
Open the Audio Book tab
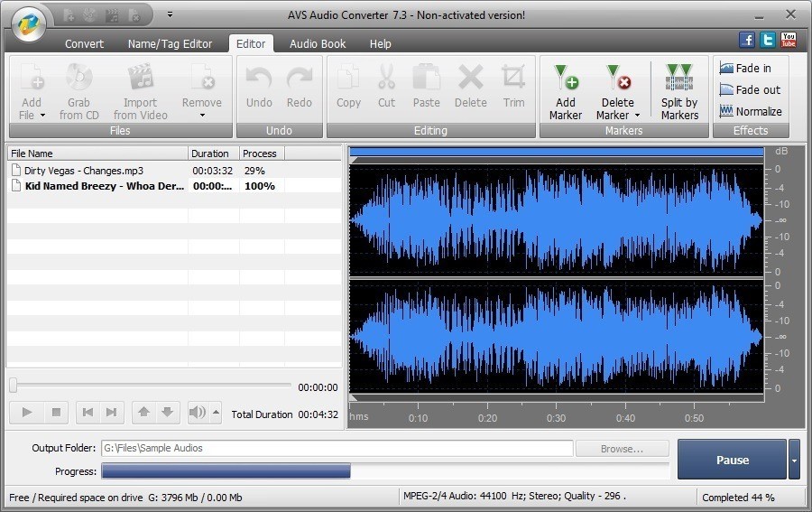tap(318, 44)
